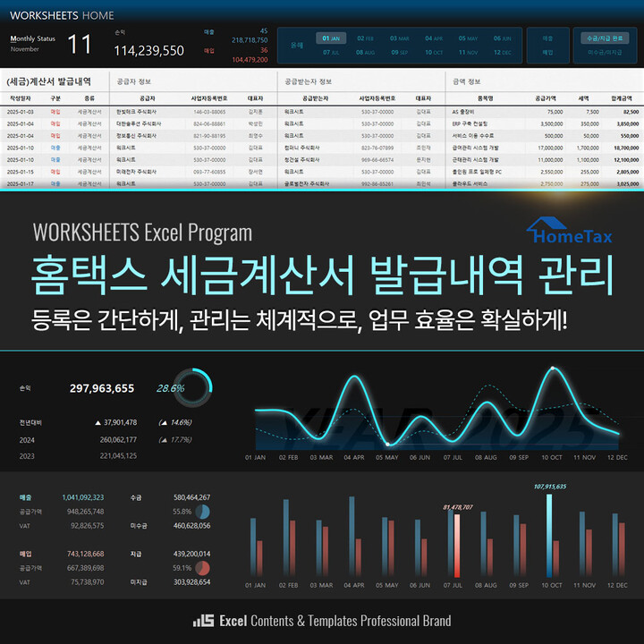This screenshot has width=644, height=644.
Task: Click the 올해 (this year) filter button
Action: pyautogui.click(x=297, y=46)
